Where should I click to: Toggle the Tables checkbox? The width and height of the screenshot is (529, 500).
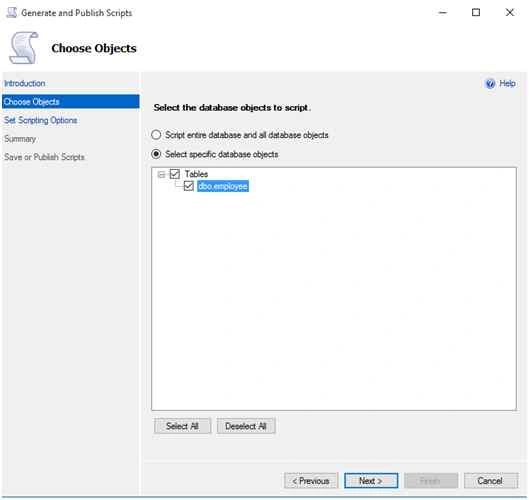coord(174,174)
